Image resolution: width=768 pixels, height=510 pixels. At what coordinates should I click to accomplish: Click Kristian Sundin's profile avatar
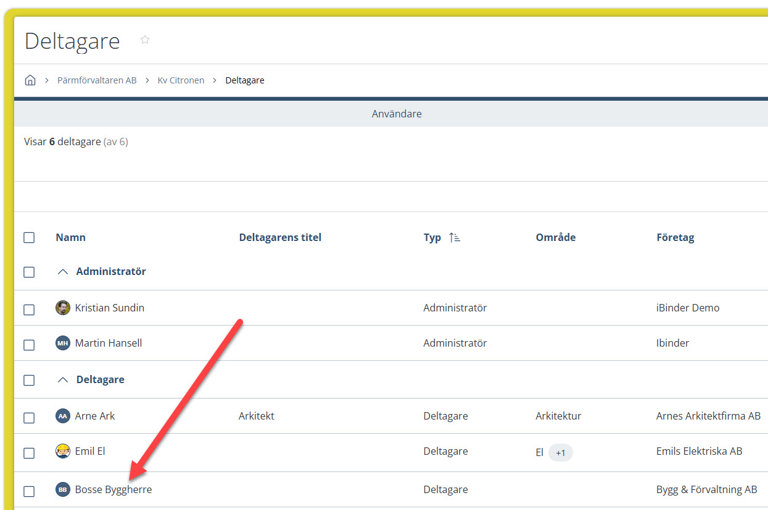(63, 308)
